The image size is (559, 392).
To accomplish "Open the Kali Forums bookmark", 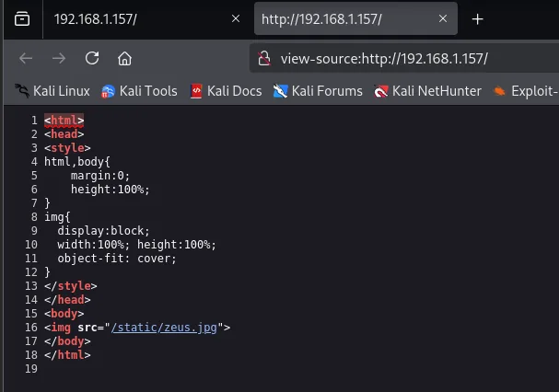I will [318, 91].
